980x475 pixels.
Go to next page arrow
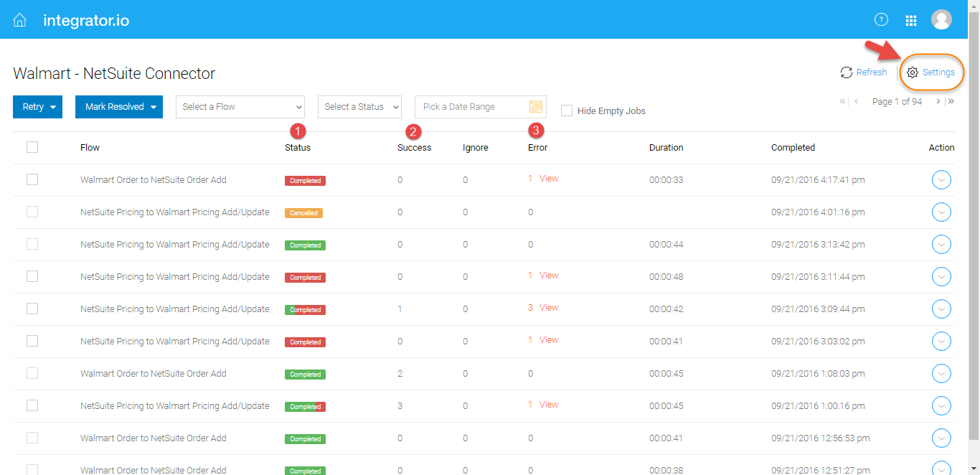[938, 102]
